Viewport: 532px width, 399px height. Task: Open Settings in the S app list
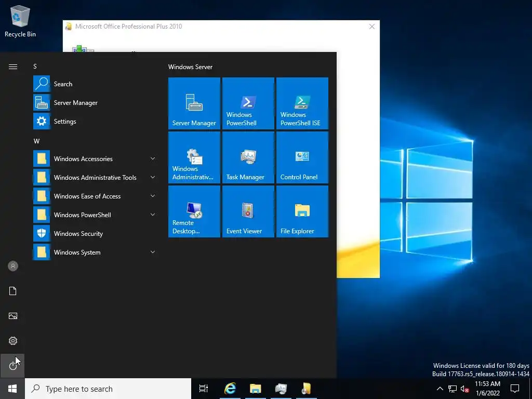coord(95,121)
